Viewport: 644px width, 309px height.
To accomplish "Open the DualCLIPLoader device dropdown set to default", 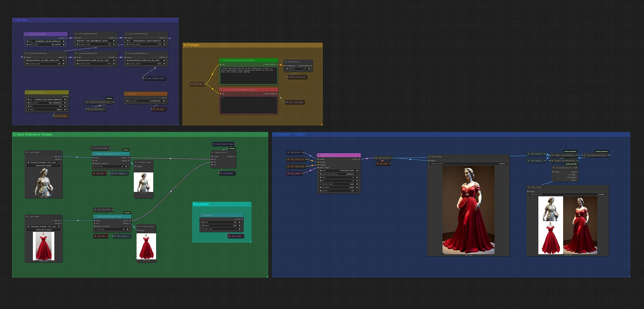I will coord(47,109).
